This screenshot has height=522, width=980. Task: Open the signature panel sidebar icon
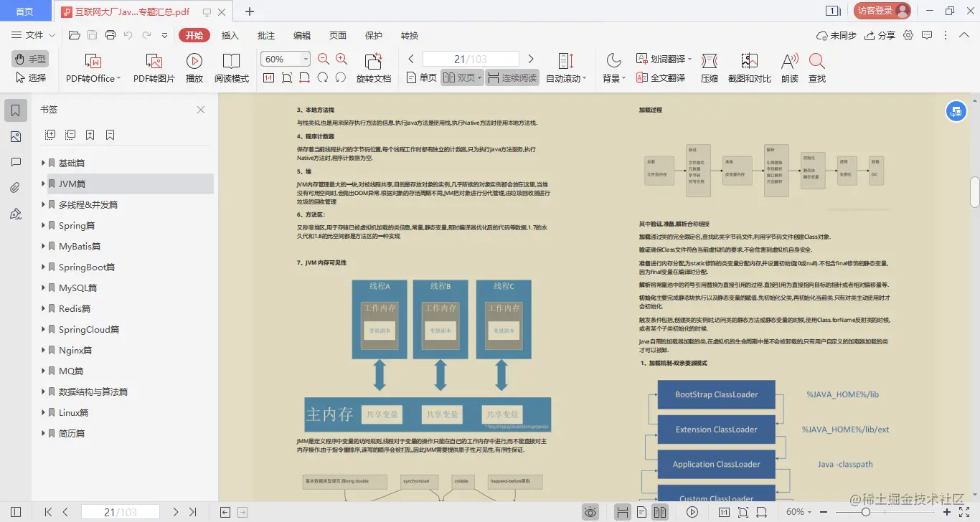pyautogui.click(x=16, y=214)
